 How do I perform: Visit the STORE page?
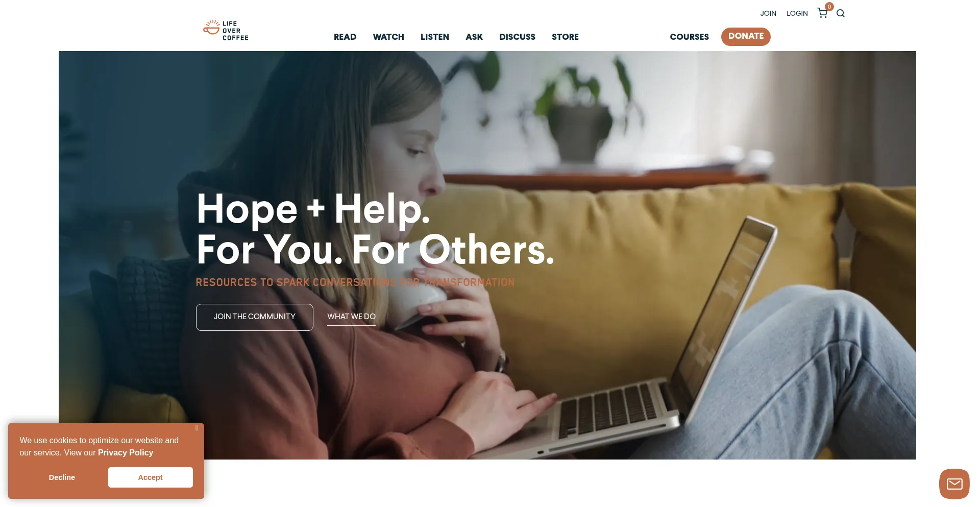(x=565, y=37)
